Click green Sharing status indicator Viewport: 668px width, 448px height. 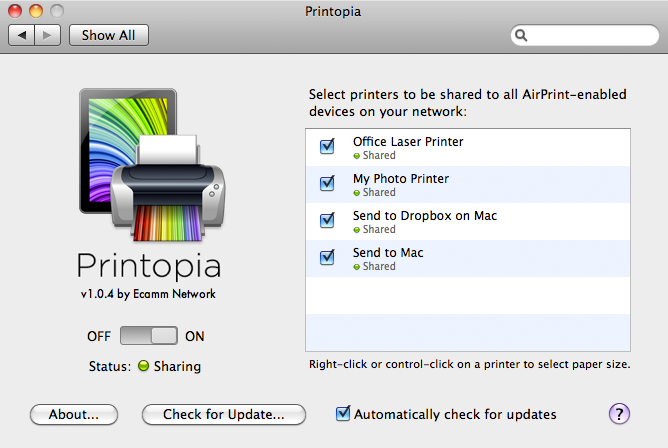point(144,365)
